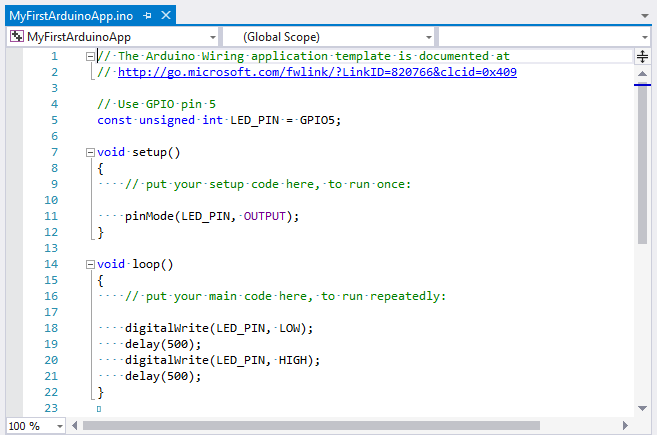Screen dimensions: 657x435
Task: Click the horizontal scrollbar right arrow
Action: click(x=625, y=426)
